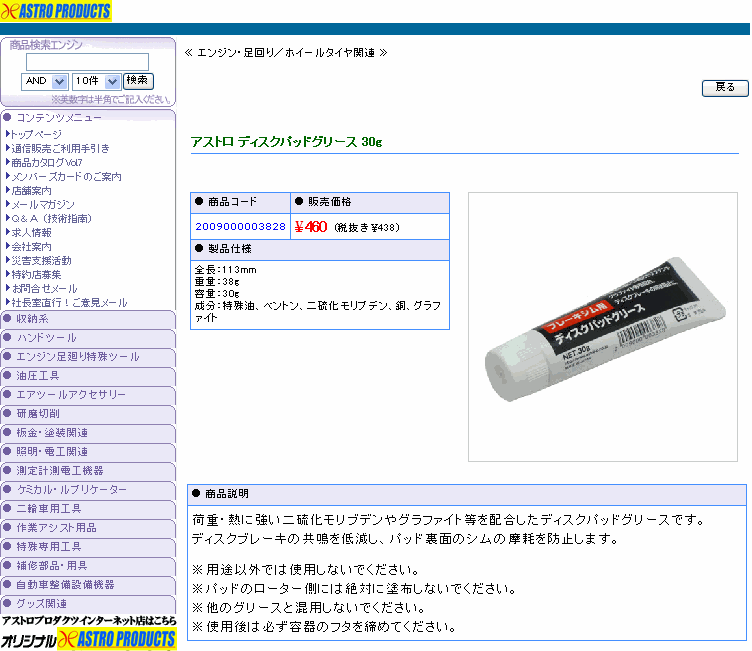Click product code 2009000003828
The height and width of the screenshot is (651, 752).
[x=240, y=226]
